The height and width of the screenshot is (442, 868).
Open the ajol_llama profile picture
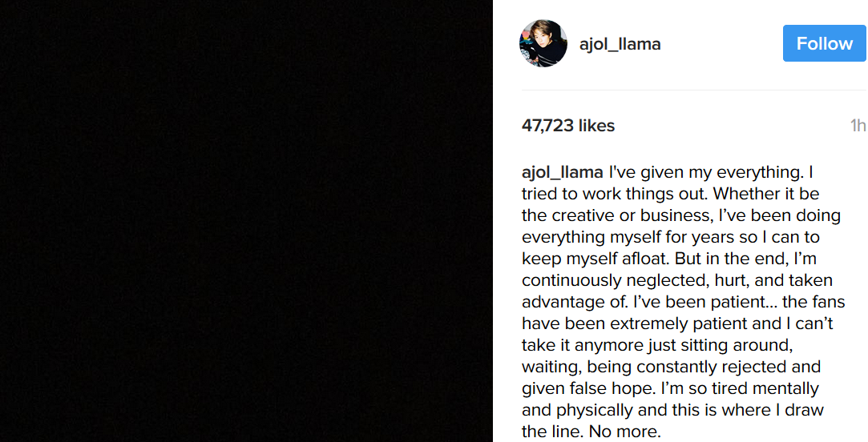(543, 44)
